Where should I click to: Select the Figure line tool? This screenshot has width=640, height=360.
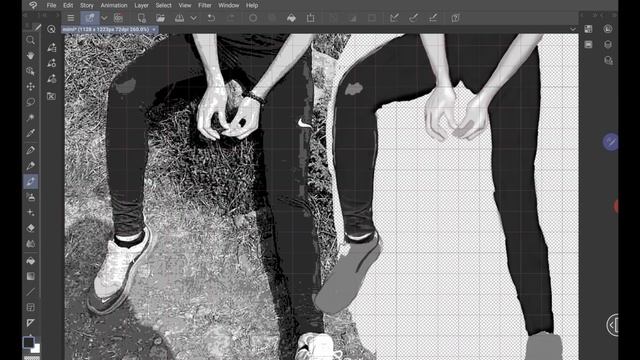31,292
